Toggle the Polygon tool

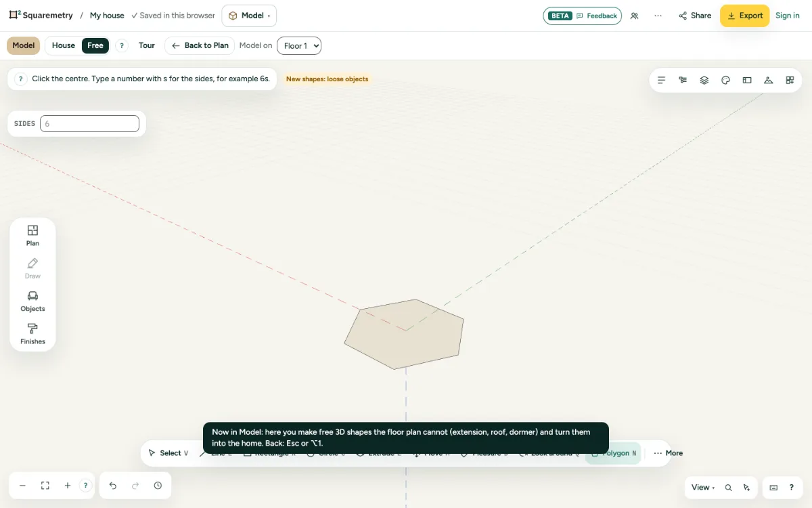click(613, 453)
